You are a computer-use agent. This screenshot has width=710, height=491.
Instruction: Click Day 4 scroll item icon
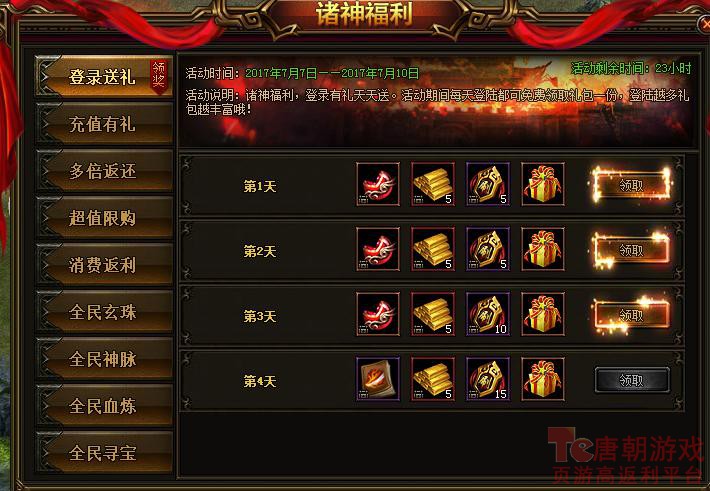point(378,379)
